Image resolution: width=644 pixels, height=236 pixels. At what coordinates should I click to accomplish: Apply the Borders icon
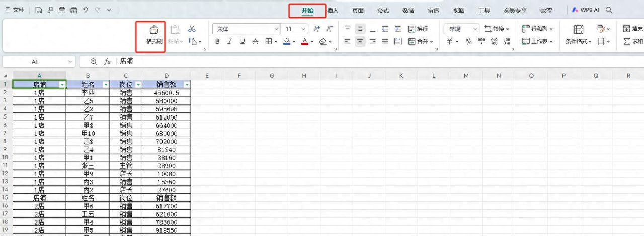pos(269,42)
